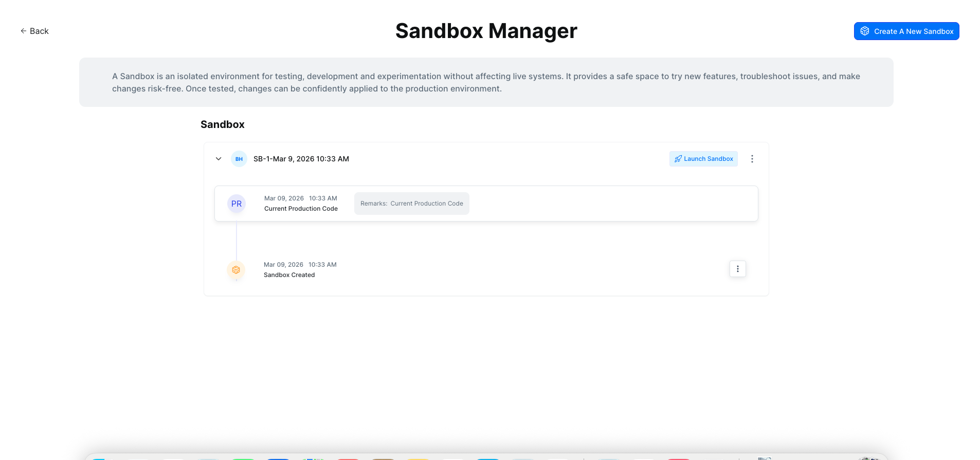Collapse the SB-1 sandbox entry chevron
Image resolution: width=980 pixels, height=460 pixels.
(219, 159)
